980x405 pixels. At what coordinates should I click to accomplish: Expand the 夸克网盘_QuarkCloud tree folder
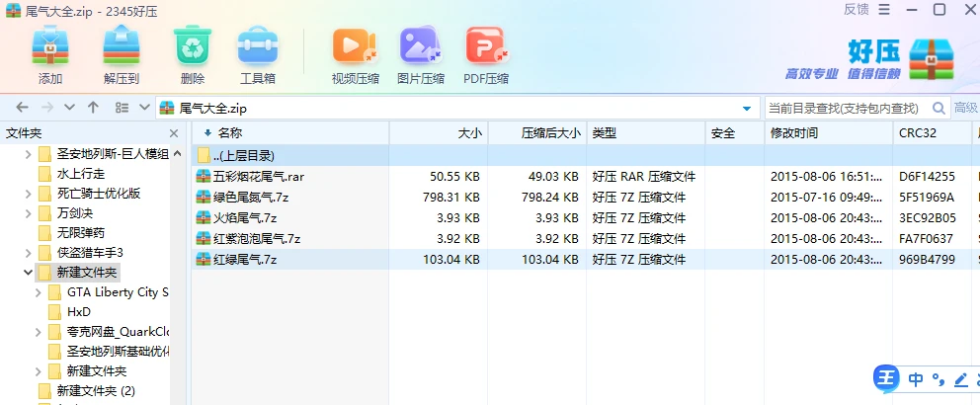(39, 332)
